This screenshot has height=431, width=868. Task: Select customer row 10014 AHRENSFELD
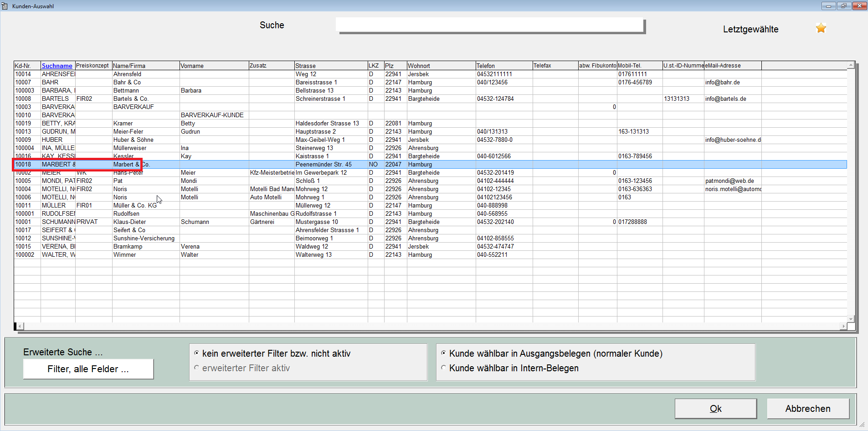coord(430,74)
